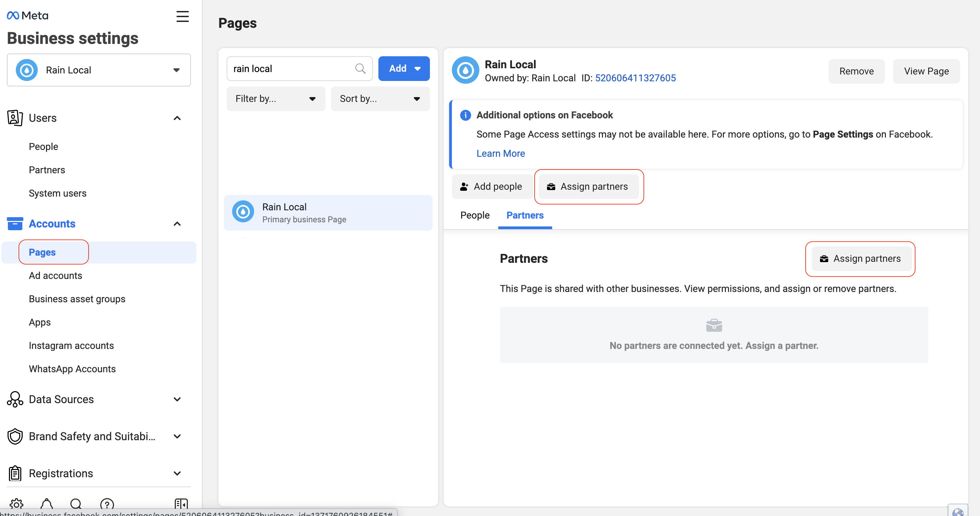
Task: Open notifications bell icon
Action: [x=46, y=504]
